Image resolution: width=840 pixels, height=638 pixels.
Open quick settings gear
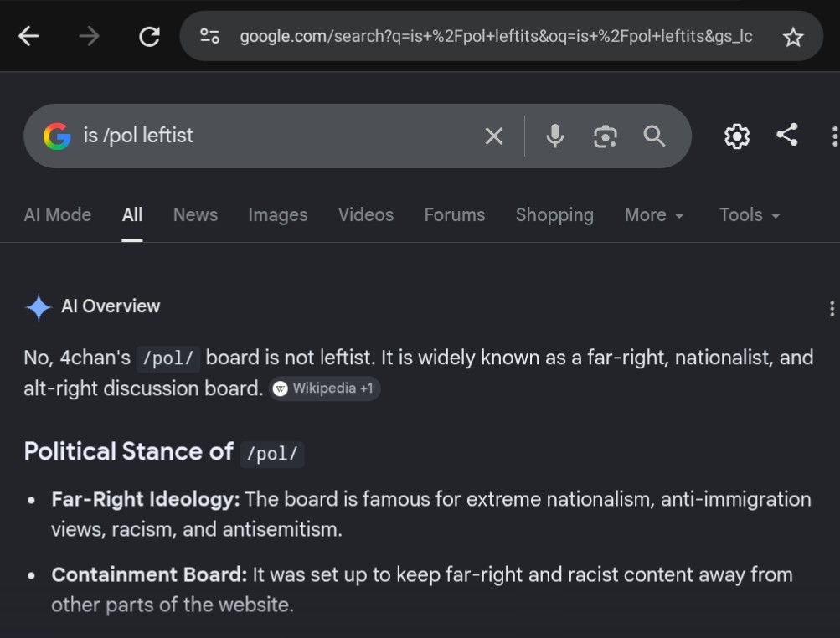tap(737, 136)
